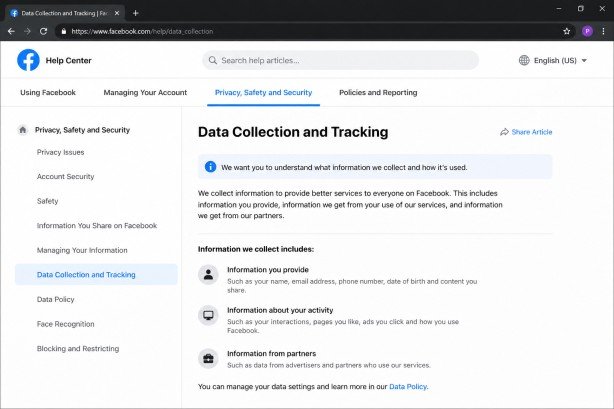614x409 pixels.
Task: Click the browser address bar URL
Action: point(142,31)
